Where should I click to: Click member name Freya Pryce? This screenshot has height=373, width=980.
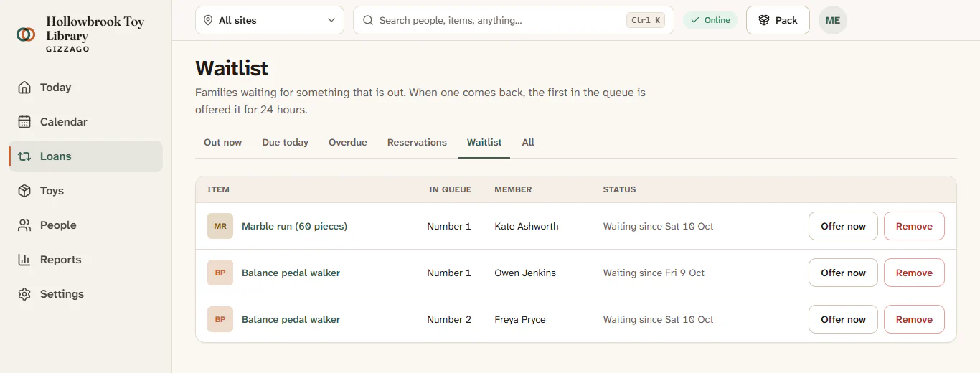520,319
